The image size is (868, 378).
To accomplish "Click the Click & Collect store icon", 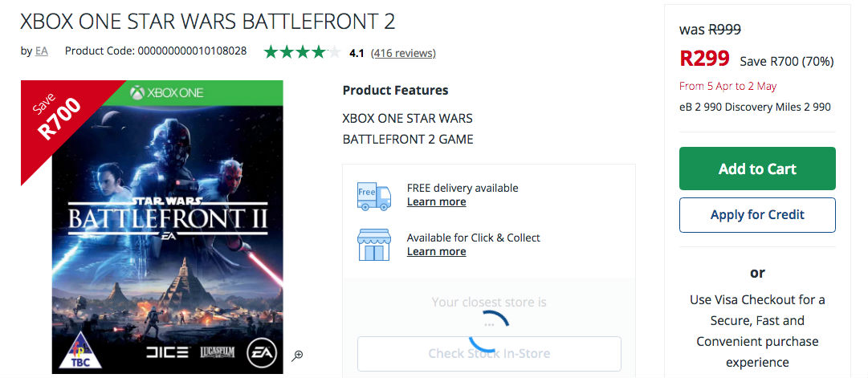I will pyautogui.click(x=373, y=244).
